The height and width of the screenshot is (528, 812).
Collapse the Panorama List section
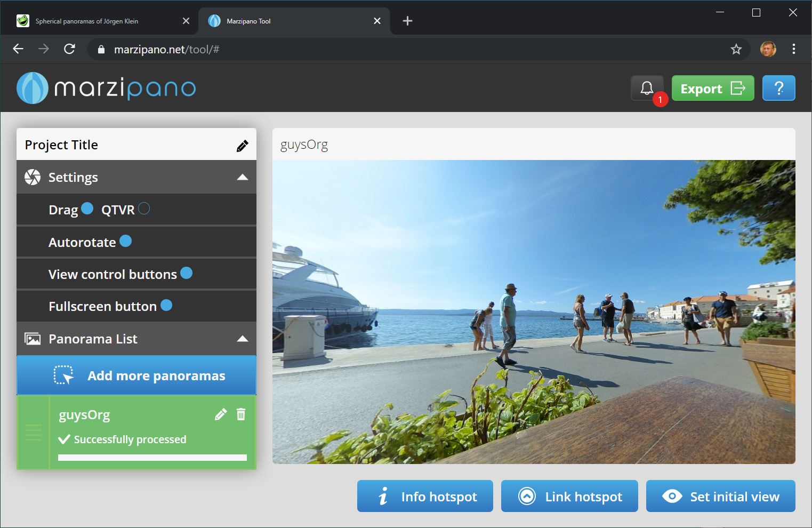point(243,338)
